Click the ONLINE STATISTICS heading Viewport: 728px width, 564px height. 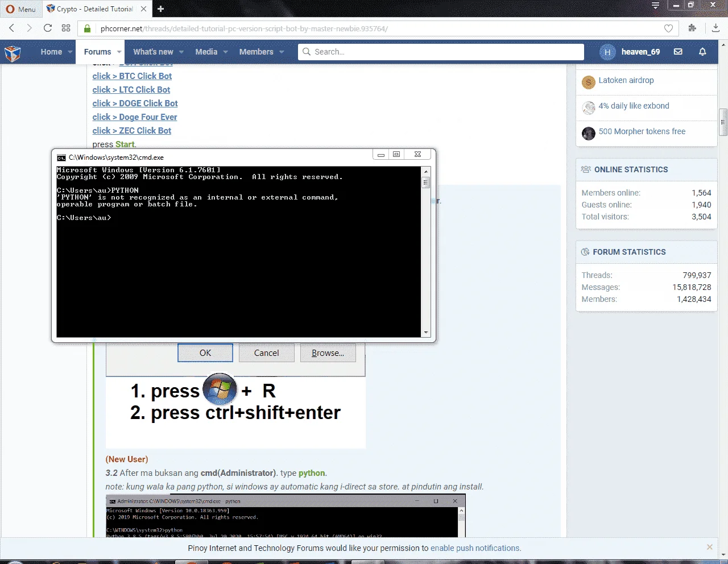[631, 169]
